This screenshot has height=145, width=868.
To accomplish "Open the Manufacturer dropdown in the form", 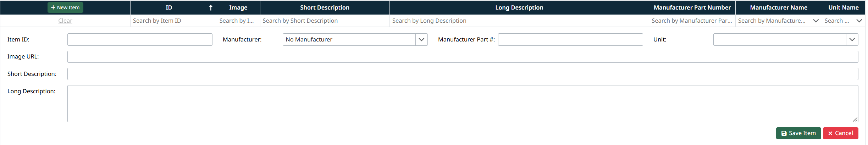I will point(421,39).
